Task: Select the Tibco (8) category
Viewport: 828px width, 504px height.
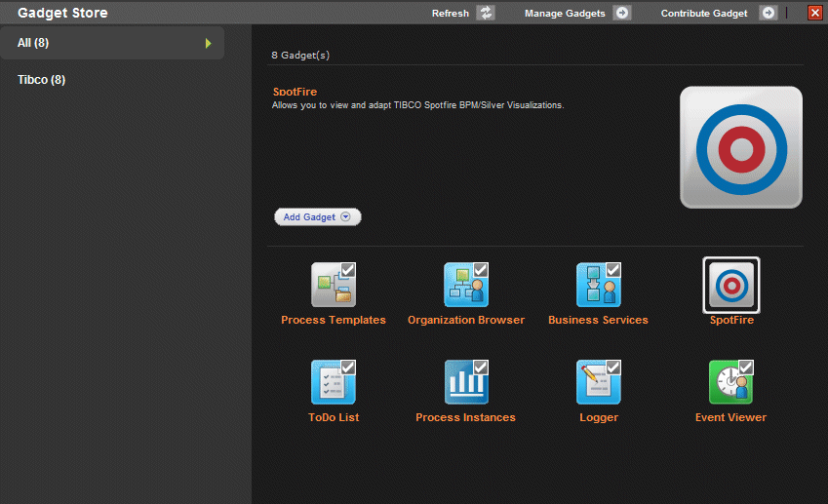Action: tap(41, 80)
